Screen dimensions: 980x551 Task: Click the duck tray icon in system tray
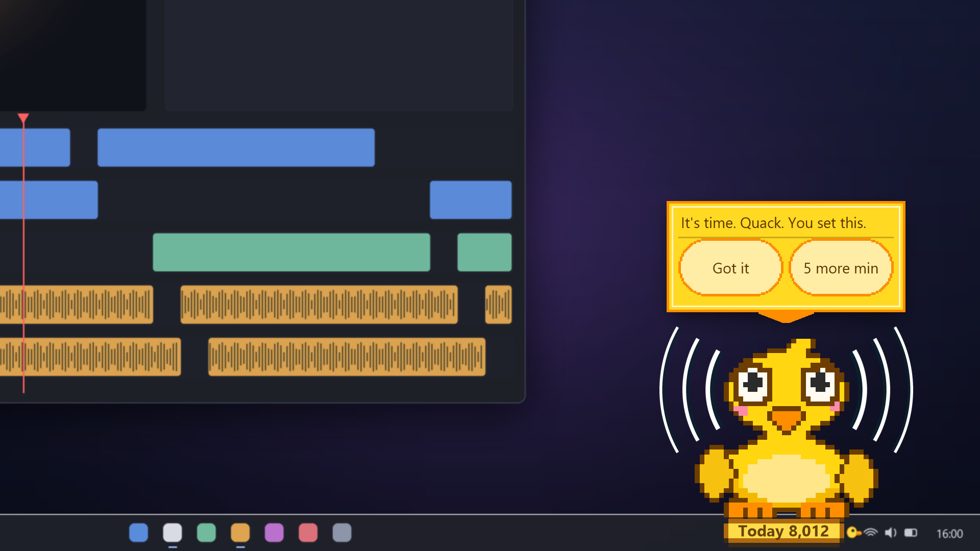[x=853, y=533]
